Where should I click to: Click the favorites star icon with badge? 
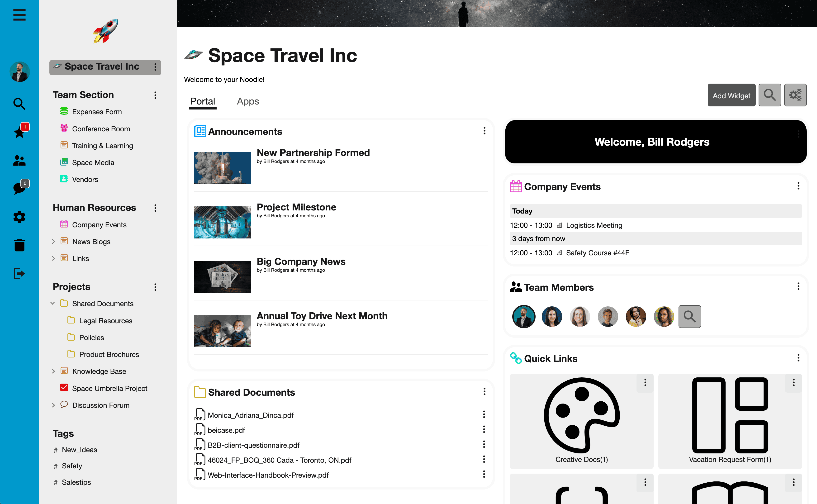(19, 133)
